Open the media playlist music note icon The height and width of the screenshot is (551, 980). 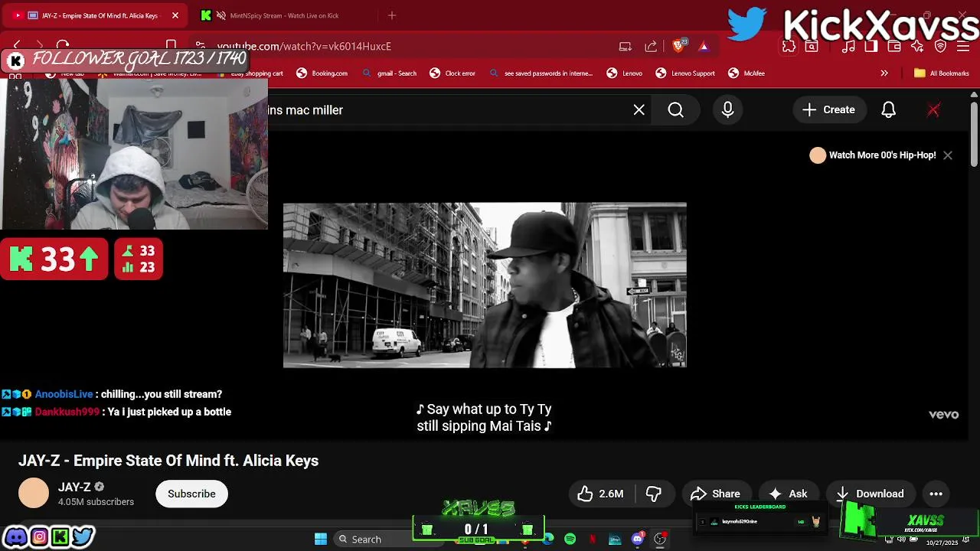848,47
